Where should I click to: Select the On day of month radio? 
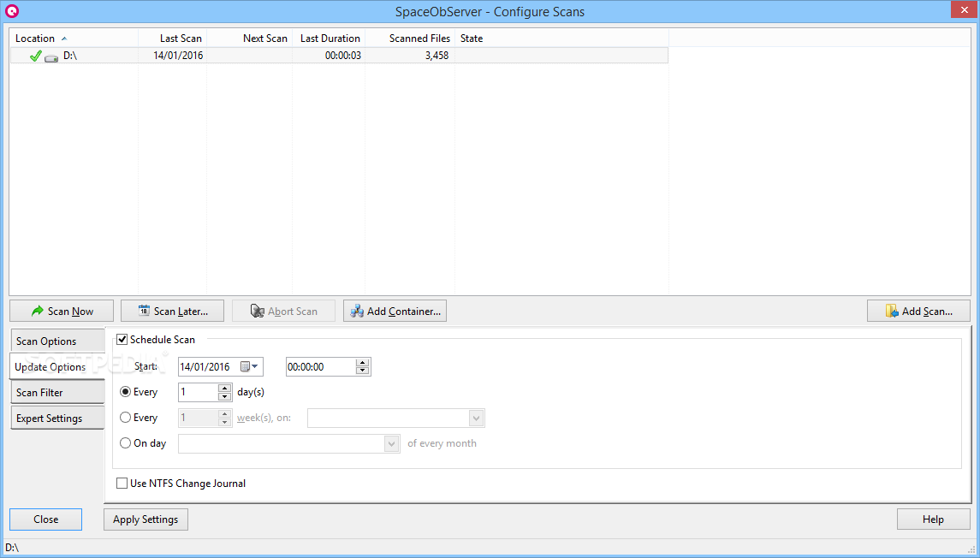126,443
